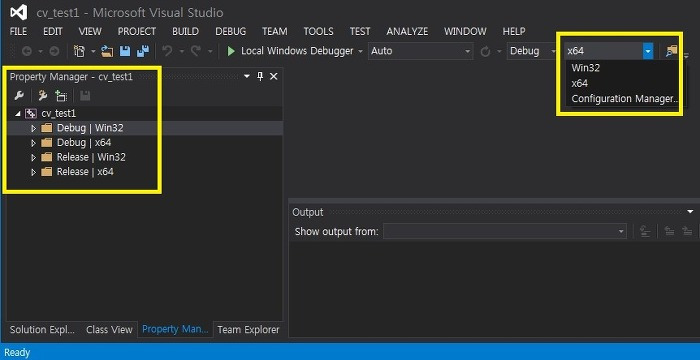Viewport: 700px width, 360px height.
Task: Switch to the Class View tab
Action: (x=109, y=330)
